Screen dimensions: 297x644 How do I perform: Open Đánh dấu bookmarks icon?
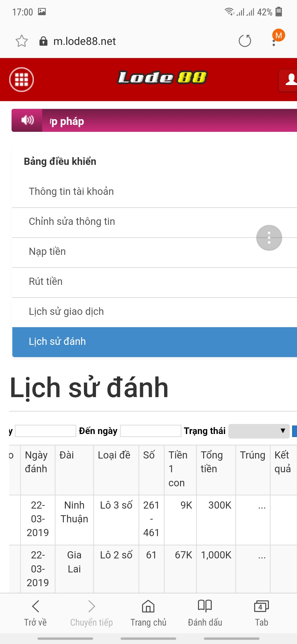[205, 611]
